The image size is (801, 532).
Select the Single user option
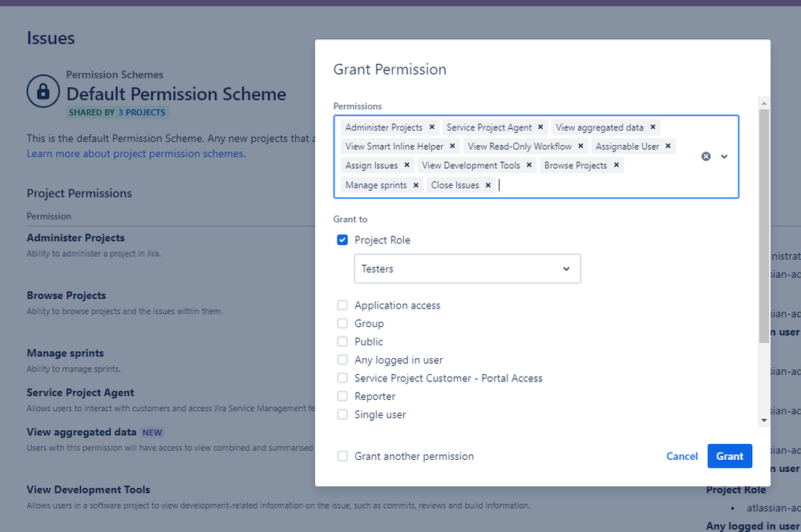(342, 414)
